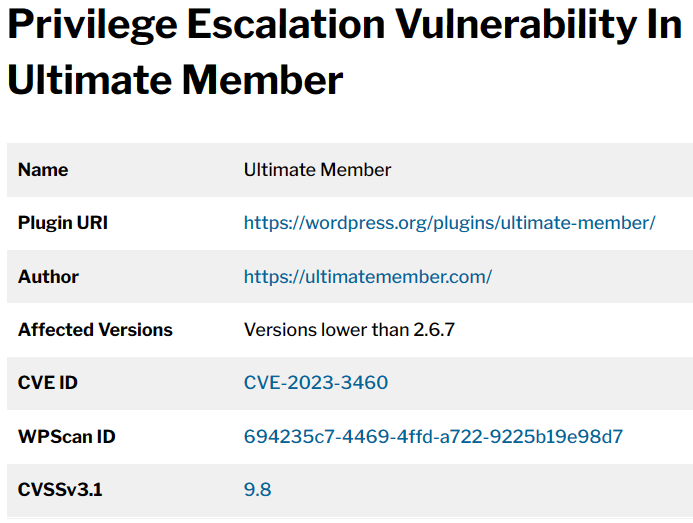Select the 'Plugin URI' row label
The image size is (693, 523).
pyautogui.click(x=63, y=223)
